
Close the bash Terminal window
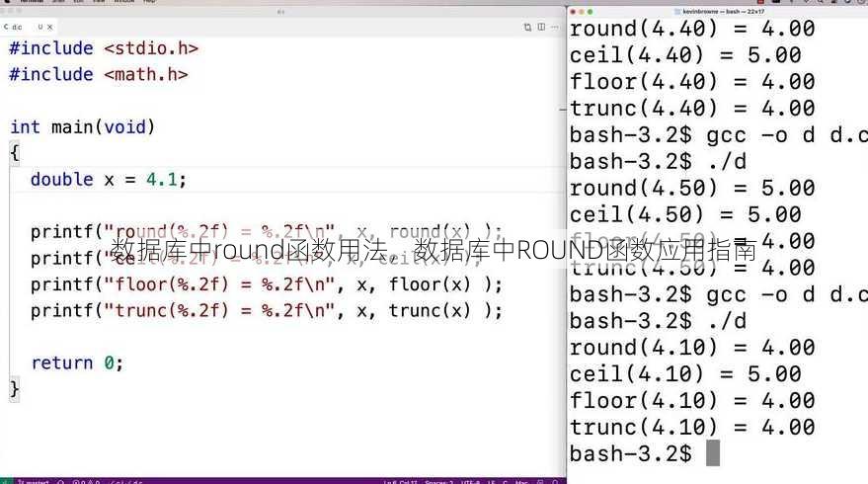pos(573,12)
